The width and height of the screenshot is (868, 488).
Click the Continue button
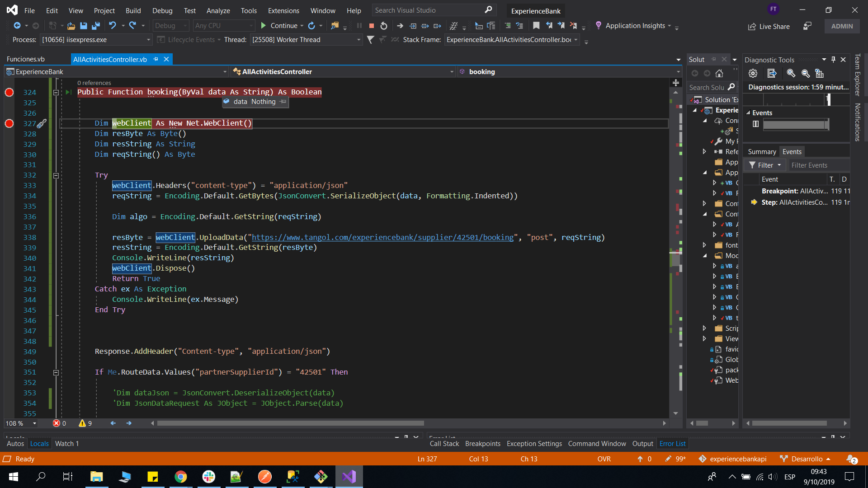point(279,26)
